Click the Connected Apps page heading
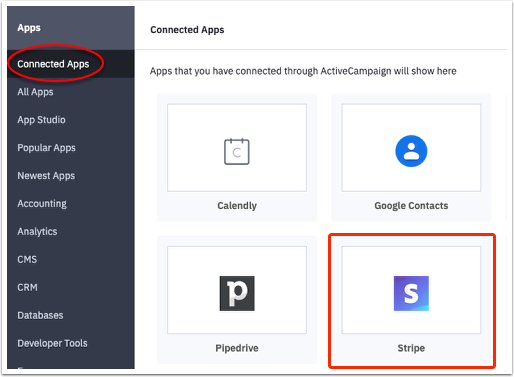 coord(187,30)
